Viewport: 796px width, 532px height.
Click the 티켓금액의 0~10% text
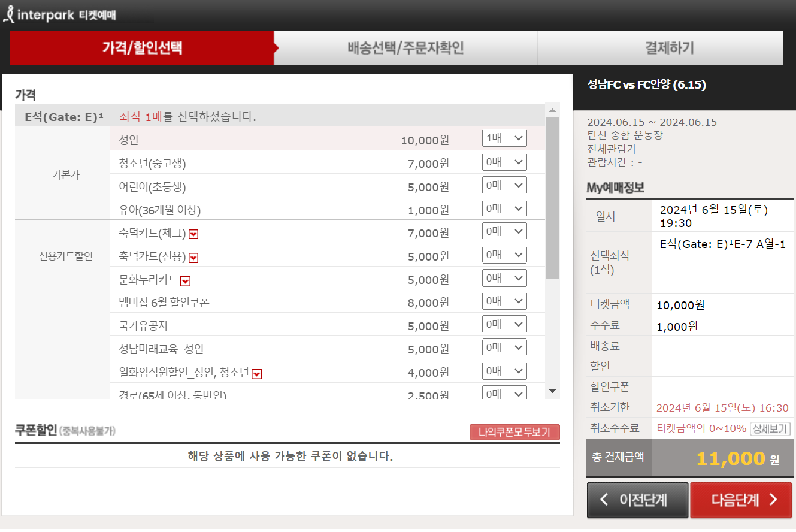(701, 429)
